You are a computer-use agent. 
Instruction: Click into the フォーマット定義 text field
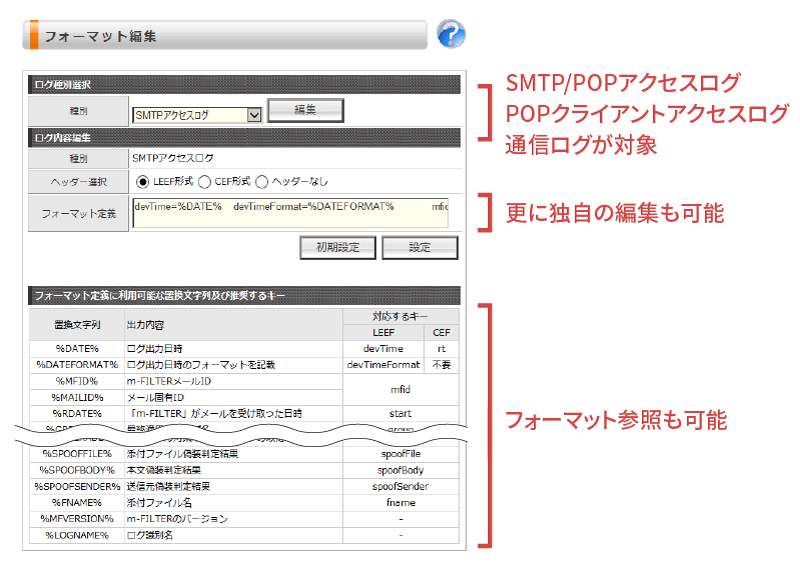(x=289, y=212)
